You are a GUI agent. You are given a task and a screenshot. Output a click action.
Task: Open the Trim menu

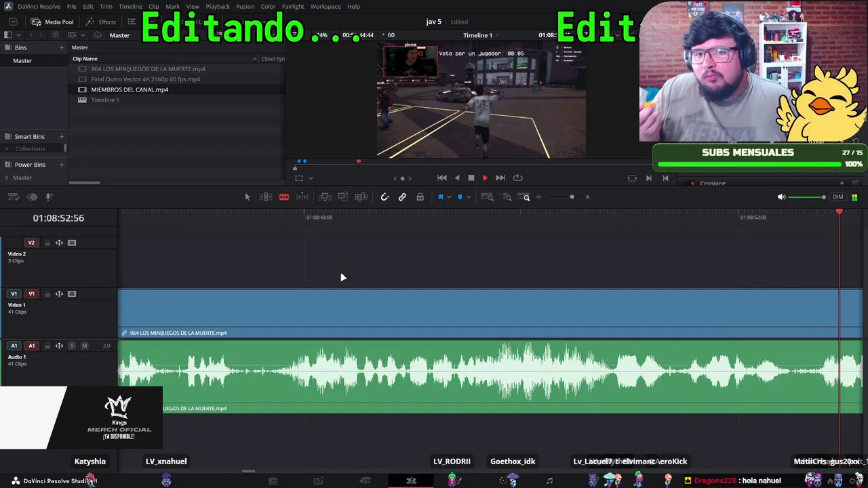point(106,7)
